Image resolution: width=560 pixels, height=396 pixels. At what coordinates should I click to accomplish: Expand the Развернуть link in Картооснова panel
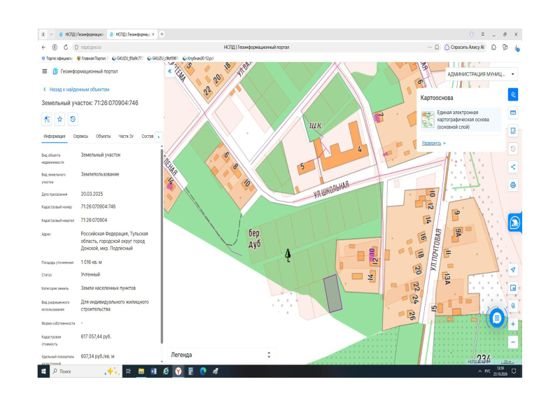[x=434, y=143]
